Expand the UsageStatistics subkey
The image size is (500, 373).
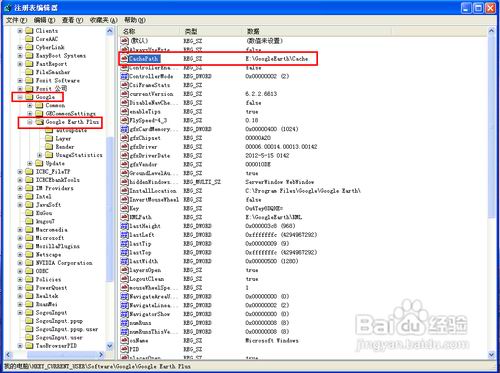point(40,155)
